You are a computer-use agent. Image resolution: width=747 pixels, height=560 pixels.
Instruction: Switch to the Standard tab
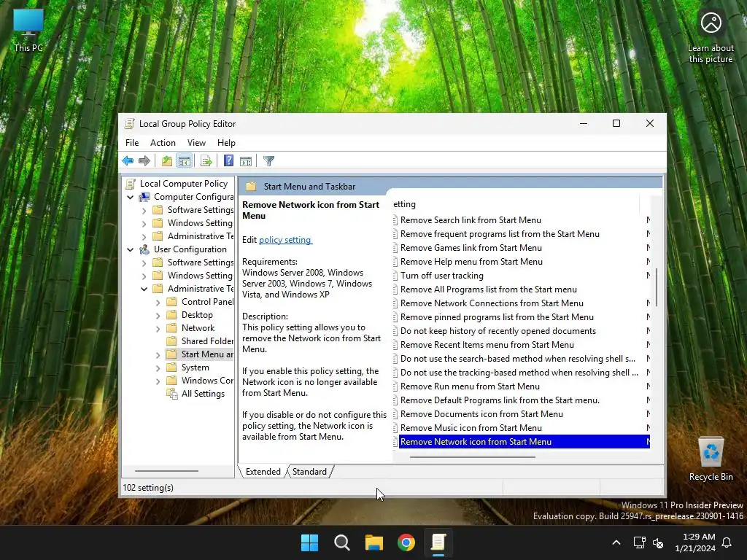tap(309, 472)
